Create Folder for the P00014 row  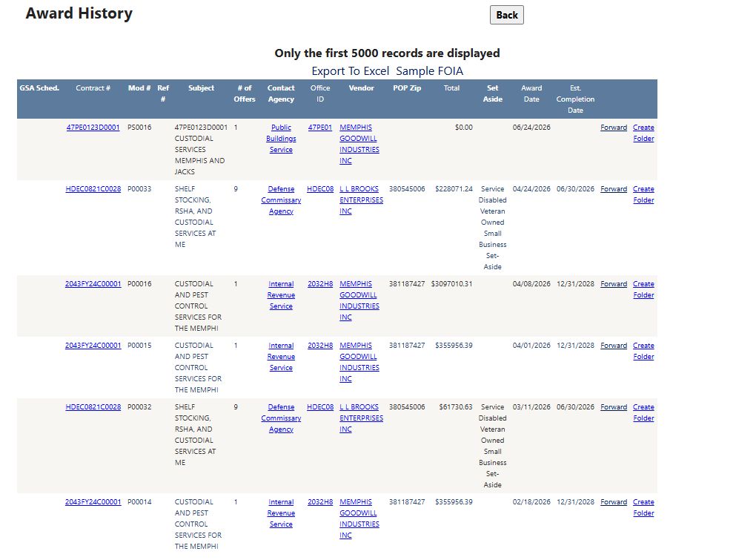(643, 507)
